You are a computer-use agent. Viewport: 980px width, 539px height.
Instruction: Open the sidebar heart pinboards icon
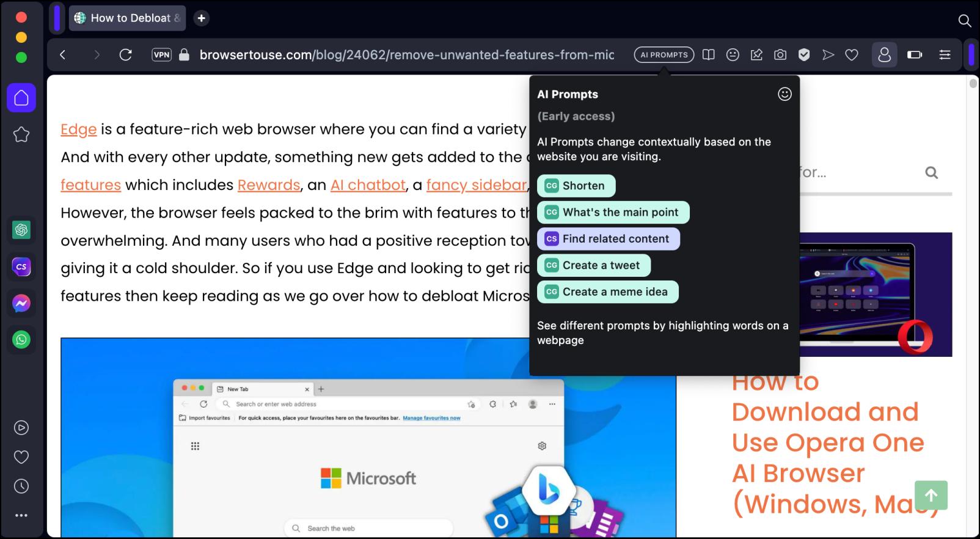[x=21, y=457]
